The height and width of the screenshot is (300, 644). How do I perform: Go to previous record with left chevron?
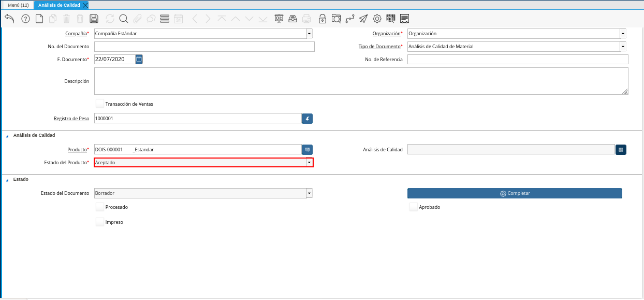(x=195, y=19)
